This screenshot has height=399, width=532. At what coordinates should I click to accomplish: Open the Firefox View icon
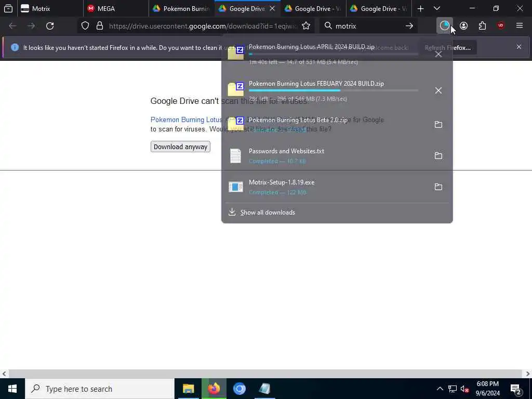8,9
